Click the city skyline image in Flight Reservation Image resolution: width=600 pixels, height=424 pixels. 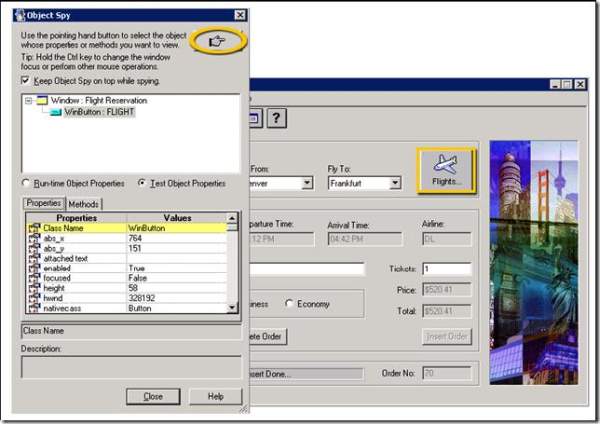pyautogui.click(x=534, y=263)
